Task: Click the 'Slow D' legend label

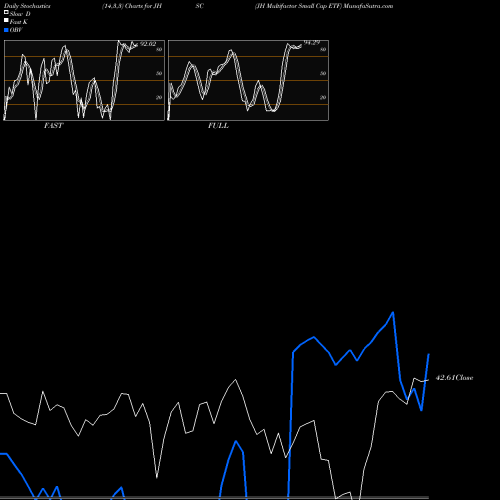Action: point(20,14)
